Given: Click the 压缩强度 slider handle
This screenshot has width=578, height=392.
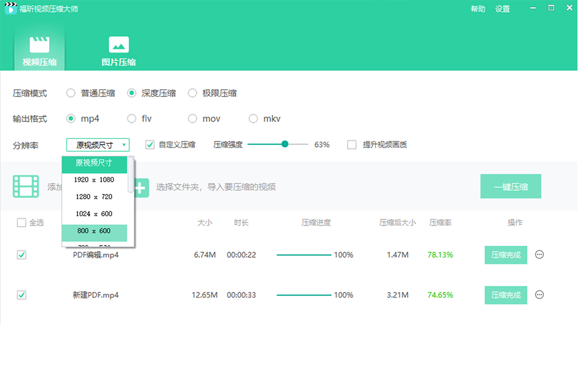Looking at the screenshot, I should pos(285,144).
